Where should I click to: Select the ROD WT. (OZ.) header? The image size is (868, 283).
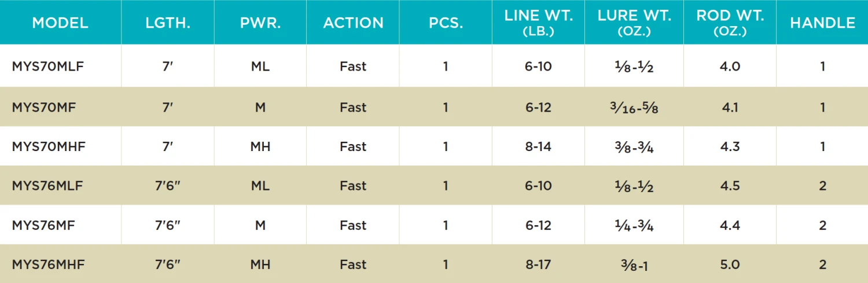730,23
